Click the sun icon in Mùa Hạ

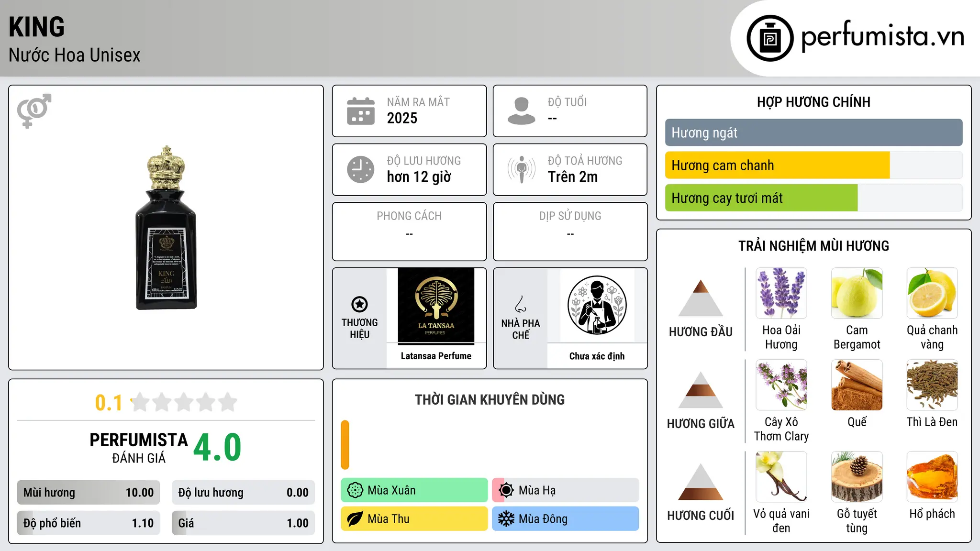pos(506,490)
